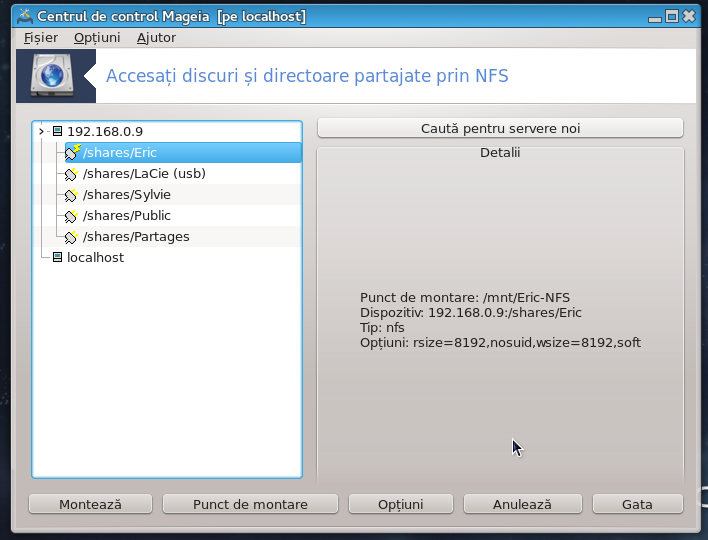Click the plug icon for /shares/Public
This screenshot has height=540, width=708.
pos(71,216)
